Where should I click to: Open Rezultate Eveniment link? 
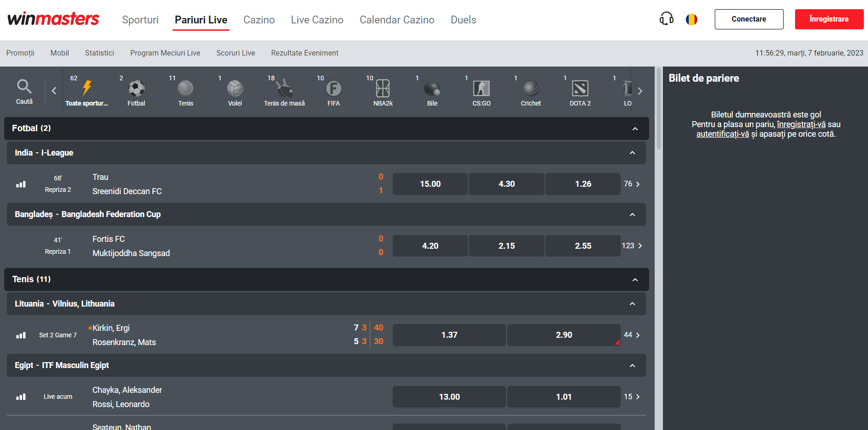(305, 53)
